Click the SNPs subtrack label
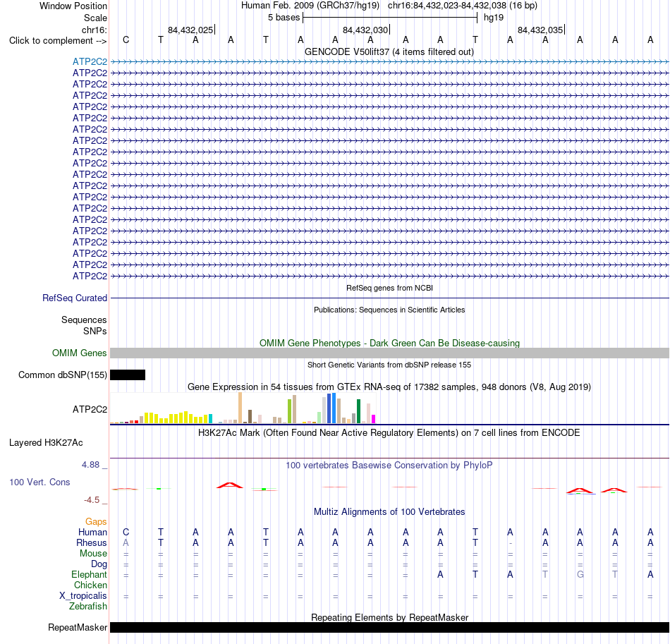Screen dimensions: 670x644 [95, 332]
